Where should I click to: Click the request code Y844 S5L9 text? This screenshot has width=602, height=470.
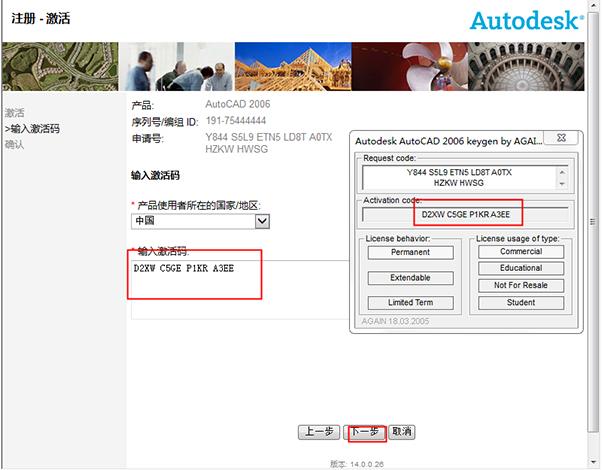click(x=269, y=143)
